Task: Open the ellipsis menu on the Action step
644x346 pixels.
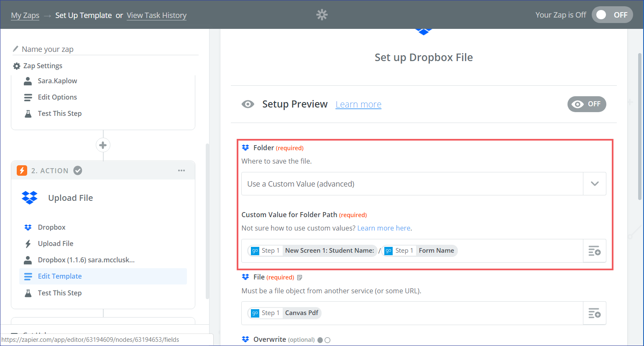Action: 181,170
